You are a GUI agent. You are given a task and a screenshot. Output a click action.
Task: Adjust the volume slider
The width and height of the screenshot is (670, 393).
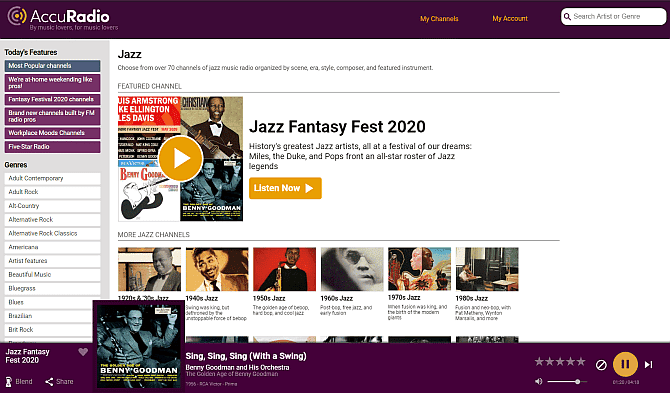click(567, 381)
